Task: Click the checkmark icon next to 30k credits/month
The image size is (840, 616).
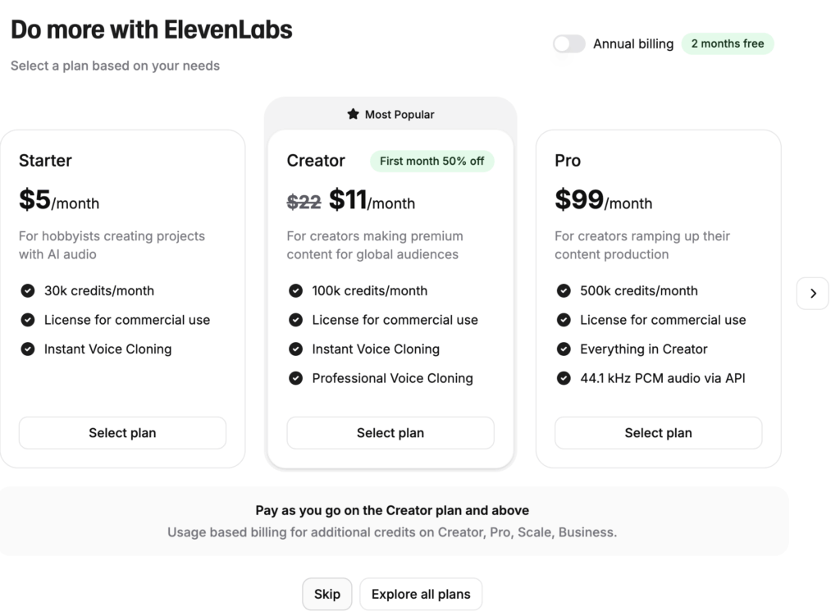Action: click(28, 290)
